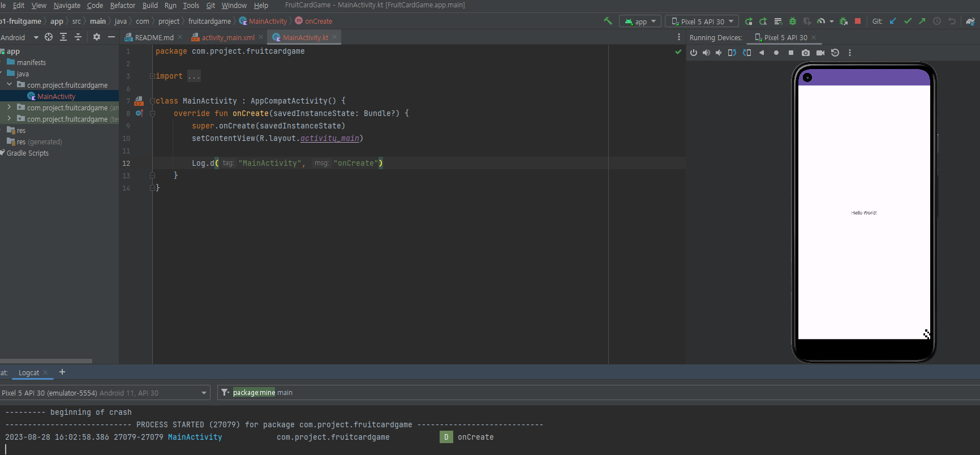Click the Git Show History clock icon
Screen dimensions: 980x455
937,21
